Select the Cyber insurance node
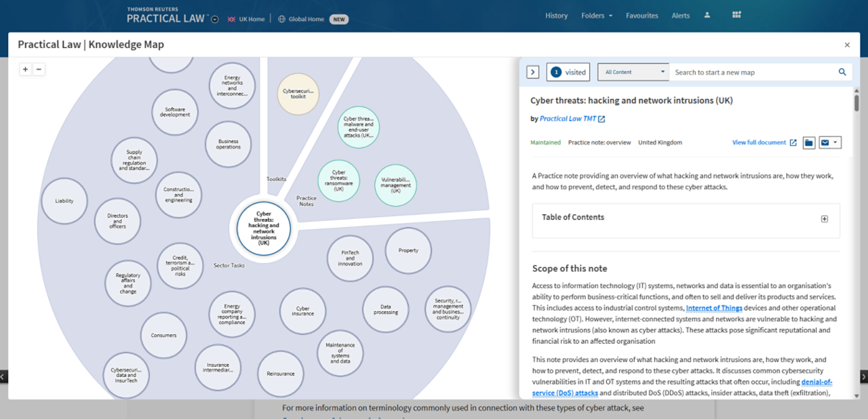Image resolution: width=868 pixels, height=419 pixels. click(x=302, y=311)
